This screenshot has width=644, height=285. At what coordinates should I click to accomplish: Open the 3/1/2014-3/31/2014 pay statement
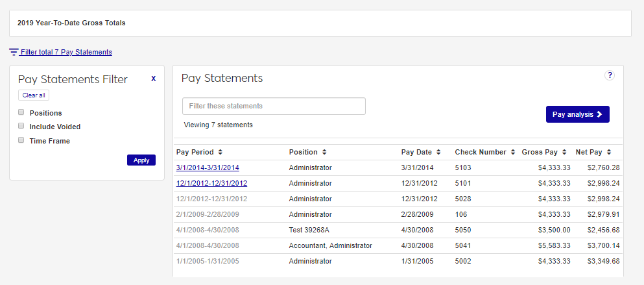[208, 167]
